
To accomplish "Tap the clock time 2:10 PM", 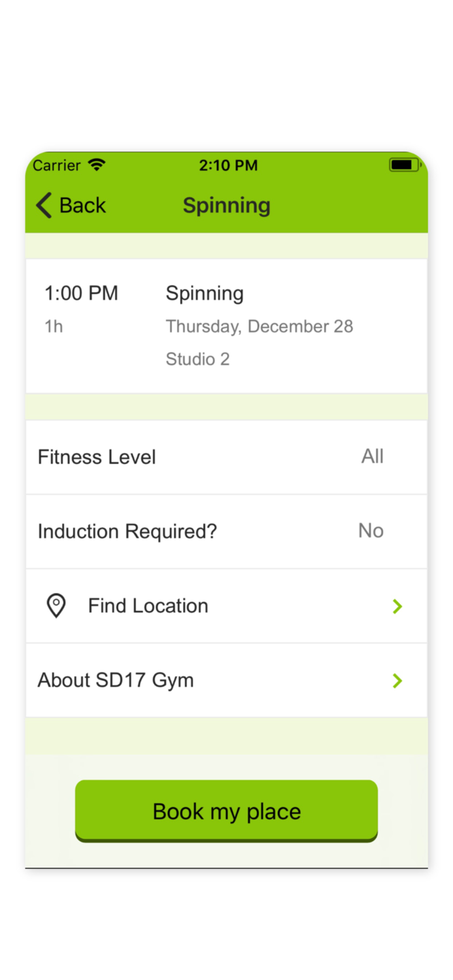I will click(x=228, y=165).
